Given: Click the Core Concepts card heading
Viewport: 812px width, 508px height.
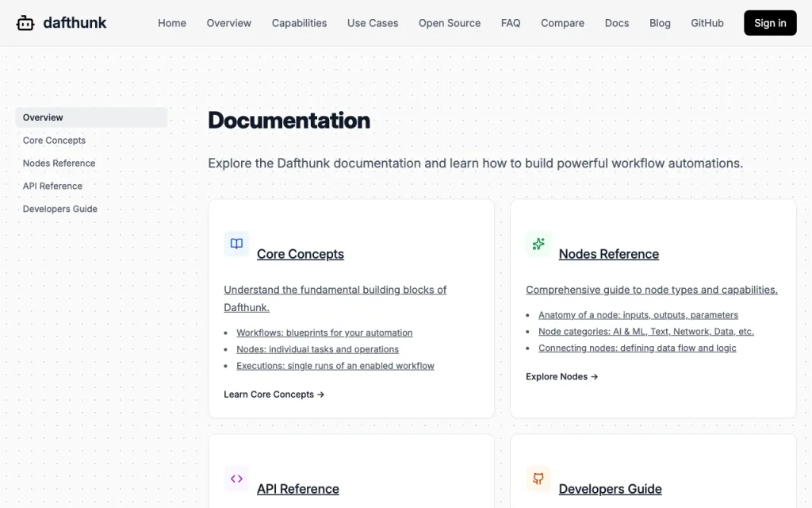Looking at the screenshot, I should click(x=301, y=254).
